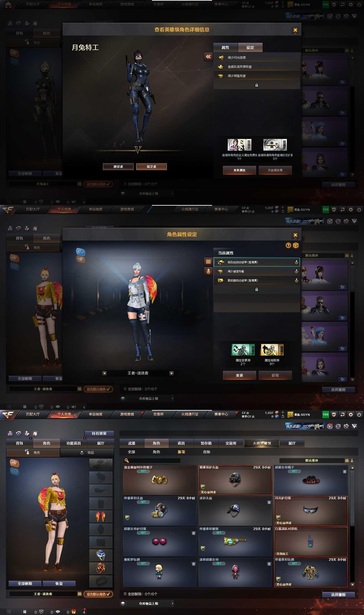This screenshot has height=615, width=364.
Task: Click green shield badge on 终极泰坦眼镜 card
Action: tap(203, 548)
